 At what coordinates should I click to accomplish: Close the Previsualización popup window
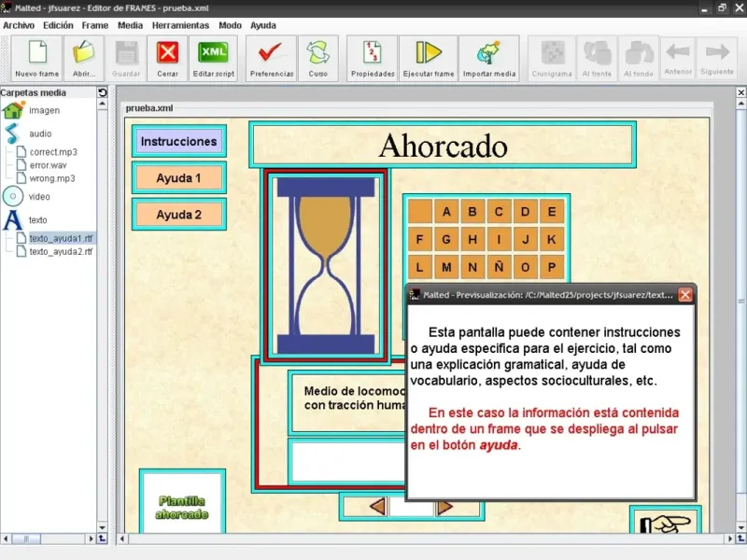685,295
